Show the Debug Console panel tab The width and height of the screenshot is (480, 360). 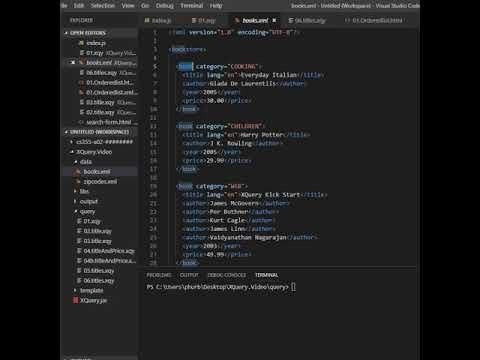tap(227, 275)
